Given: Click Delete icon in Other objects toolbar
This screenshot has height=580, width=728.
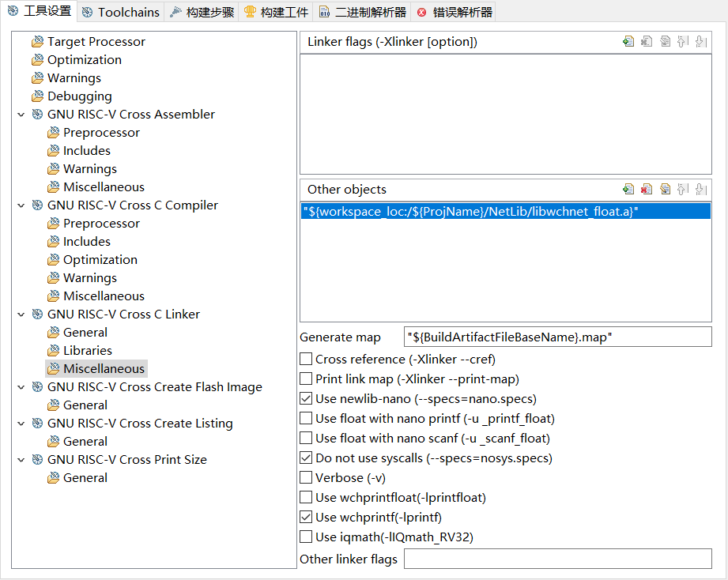Looking at the screenshot, I should point(647,190).
